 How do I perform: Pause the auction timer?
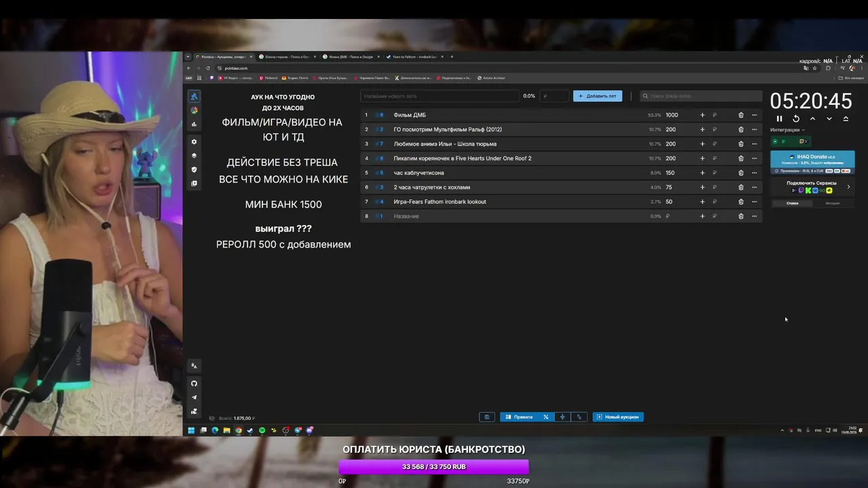click(779, 119)
